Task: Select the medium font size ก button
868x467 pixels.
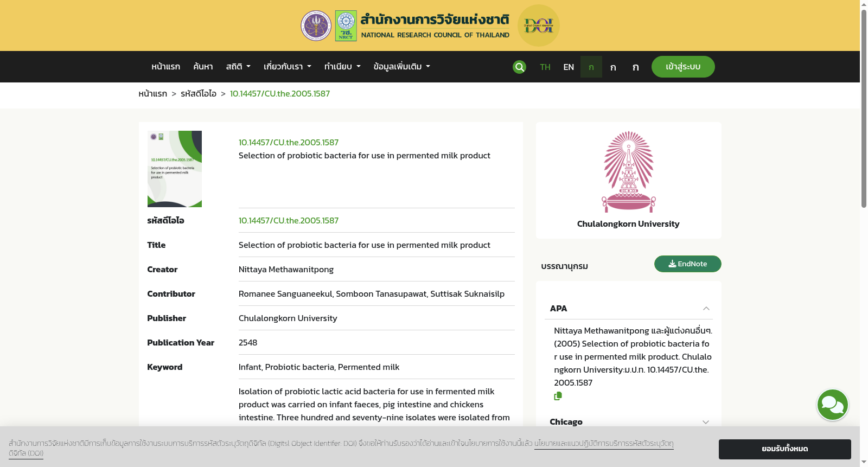Action: (x=613, y=67)
